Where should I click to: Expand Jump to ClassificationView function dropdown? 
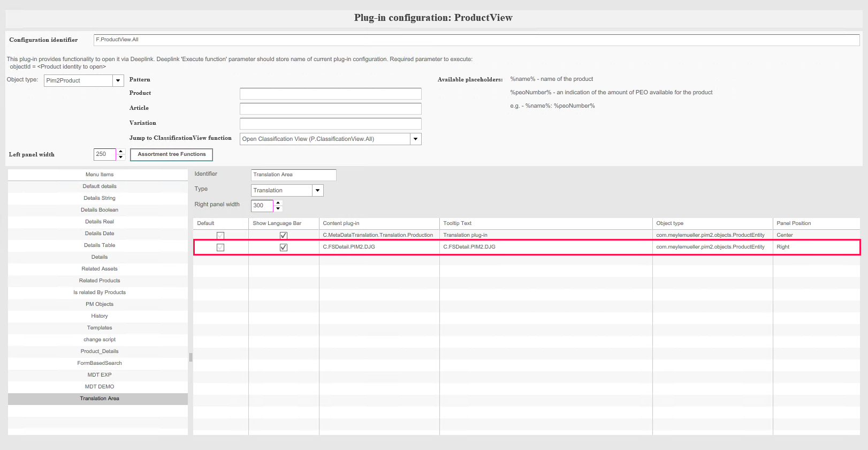(x=415, y=139)
